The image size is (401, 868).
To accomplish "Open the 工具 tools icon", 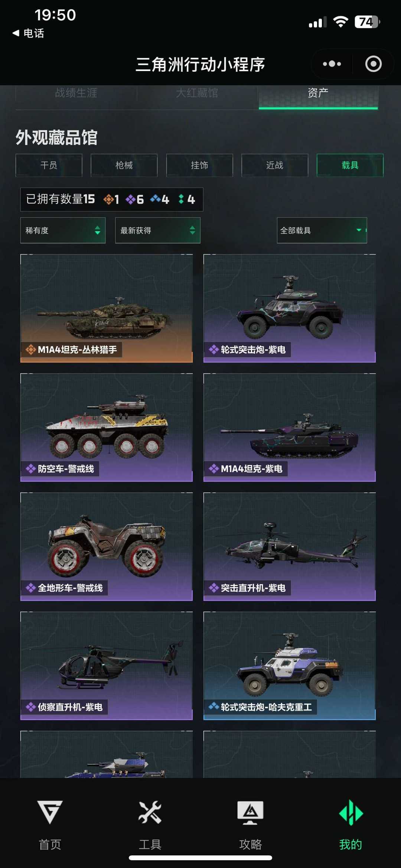I will [150, 812].
